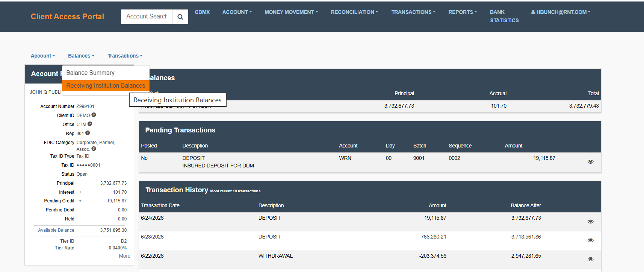The height and width of the screenshot is (272, 644).
Task: Expand the MONEY MOVEMENT dropdown menu
Action: [291, 12]
